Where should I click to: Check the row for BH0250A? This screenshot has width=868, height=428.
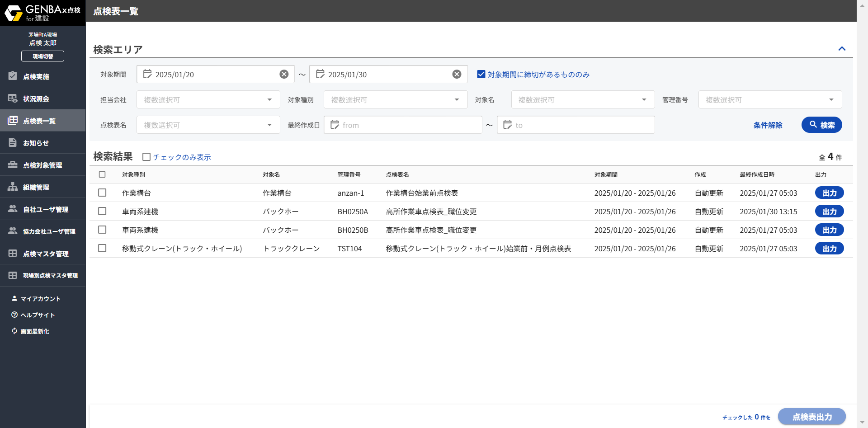102,211
